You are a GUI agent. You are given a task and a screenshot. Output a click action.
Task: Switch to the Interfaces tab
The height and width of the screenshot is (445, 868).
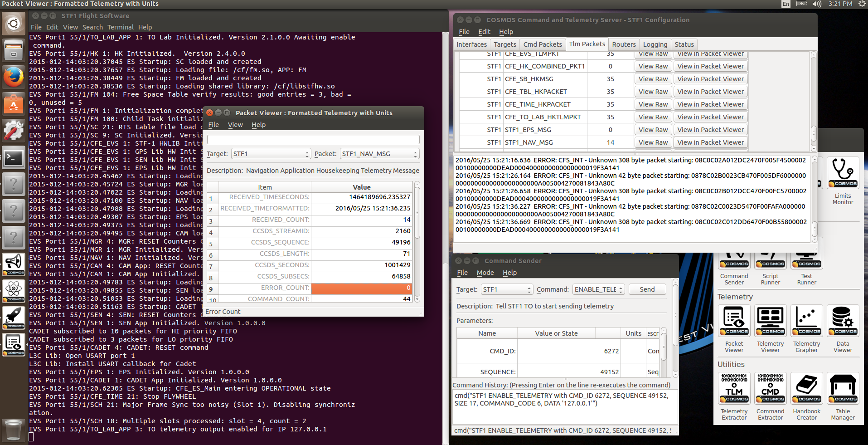point(471,44)
